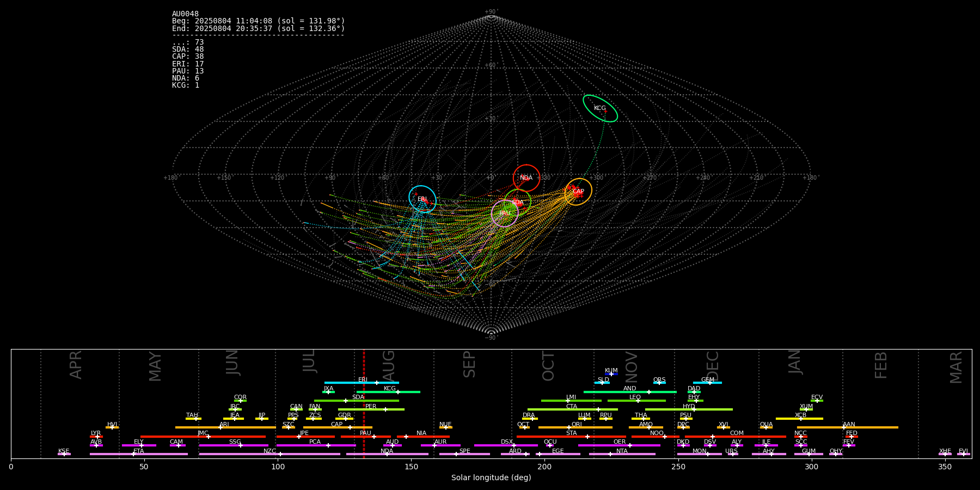The width and height of the screenshot is (980, 490).
Task: Click the red dashed current solar longitude marker
Action: pos(364,403)
